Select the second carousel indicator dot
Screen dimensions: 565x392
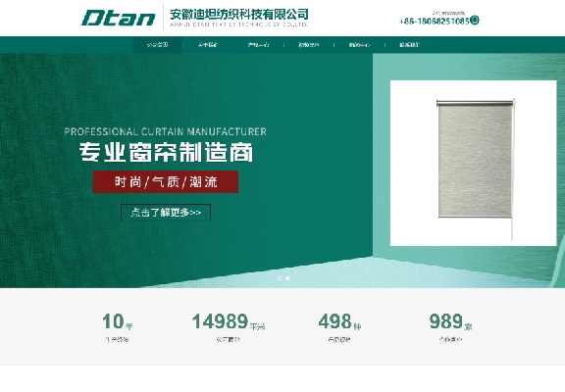click(x=287, y=278)
